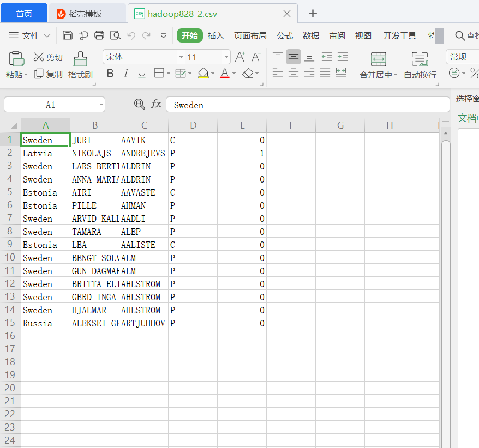
Task: Open the font name dropdown 宋体
Action: click(x=181, y=57)
